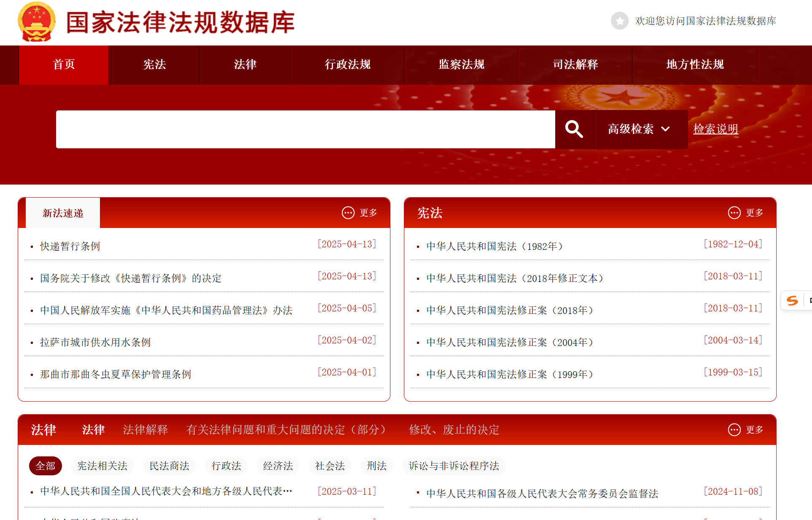
Task: Click the orange Sogou input method icon
Action: [x=792, y=300]
